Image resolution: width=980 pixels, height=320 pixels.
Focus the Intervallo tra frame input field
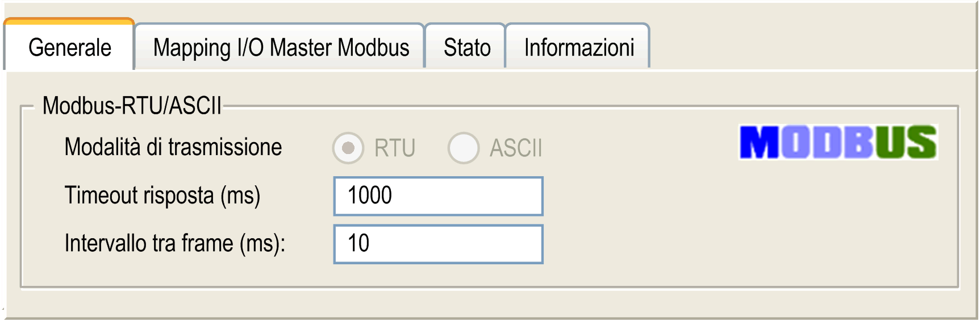tap(438, 244)
